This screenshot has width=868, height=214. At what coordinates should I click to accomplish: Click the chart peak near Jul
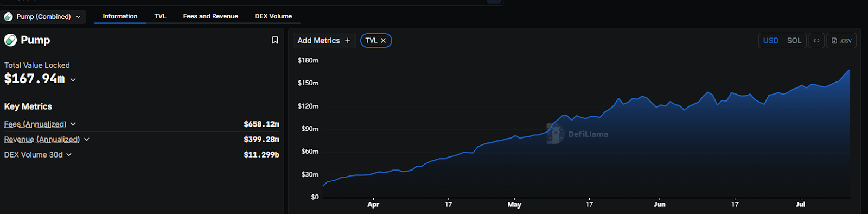coord(849,70)
